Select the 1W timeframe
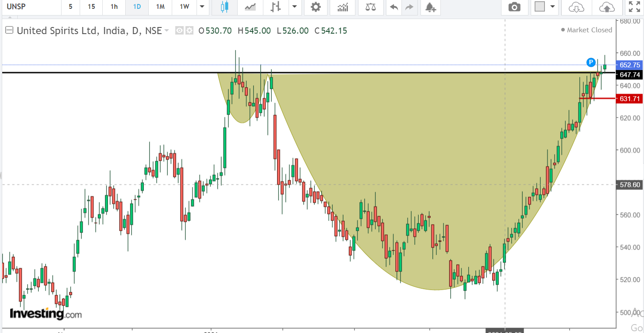 184,7
